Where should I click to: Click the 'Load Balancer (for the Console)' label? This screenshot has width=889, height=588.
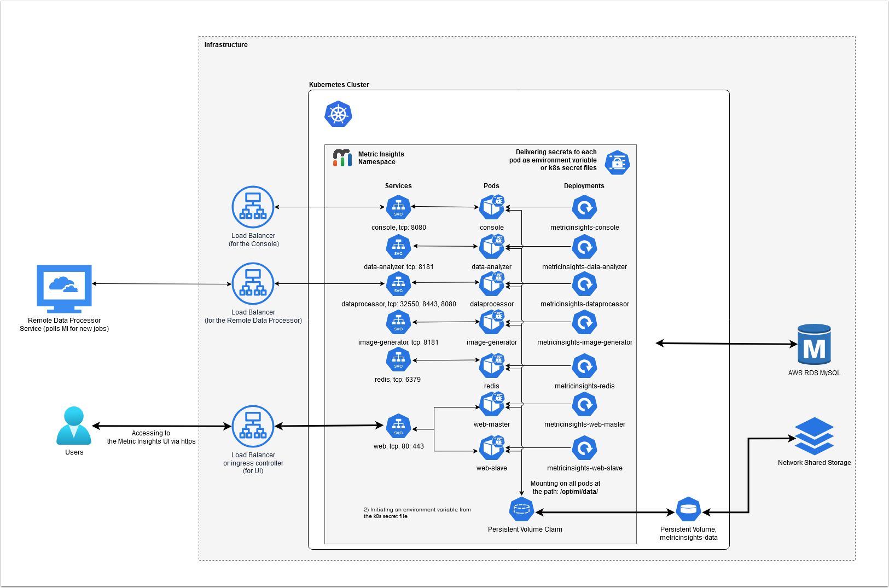253,240
